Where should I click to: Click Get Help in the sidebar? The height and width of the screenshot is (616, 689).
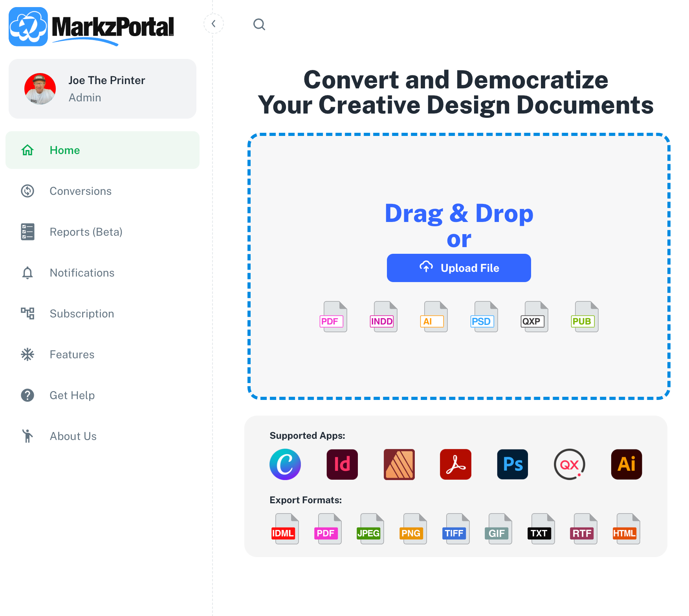[102, 395]
